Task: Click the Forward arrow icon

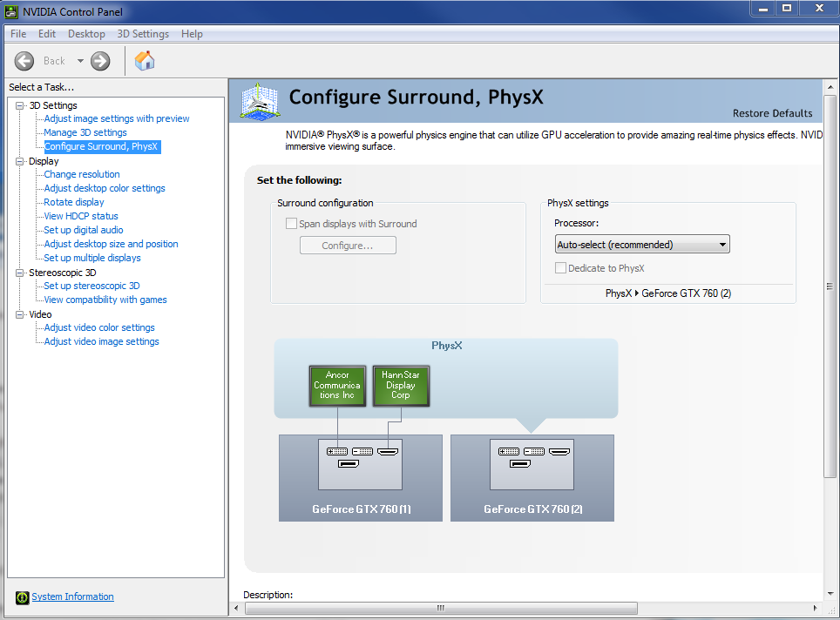Action: point(100,61)
